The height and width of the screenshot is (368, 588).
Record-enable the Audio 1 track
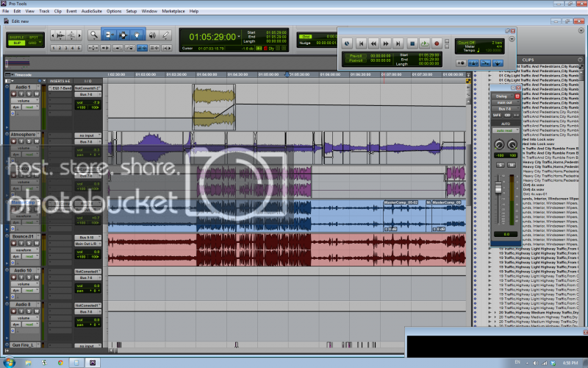click(x=14, y=94)
